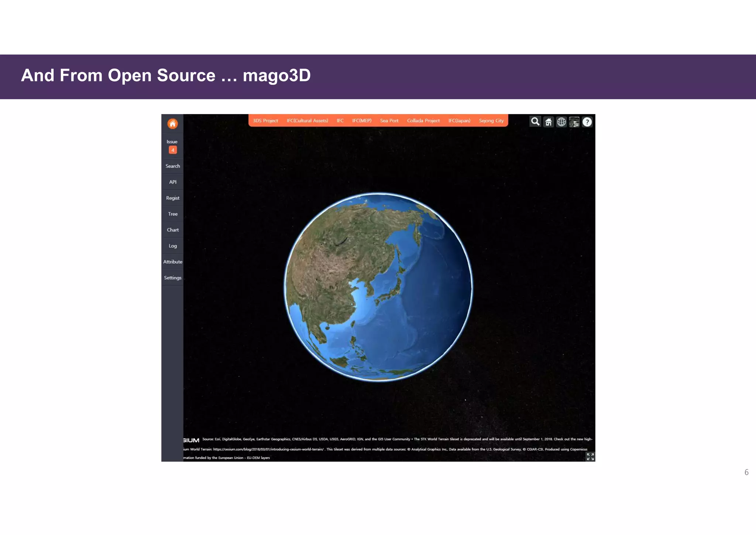Select the IFC(MEP) tab
The height and width of the screenshot is (535, 756).
(x=362, y=121)
